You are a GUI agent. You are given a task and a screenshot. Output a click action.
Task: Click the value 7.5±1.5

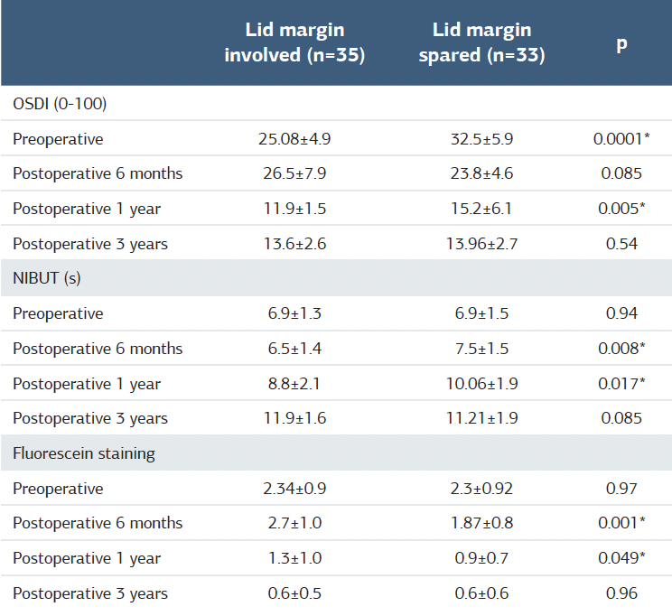click(481, 349)
